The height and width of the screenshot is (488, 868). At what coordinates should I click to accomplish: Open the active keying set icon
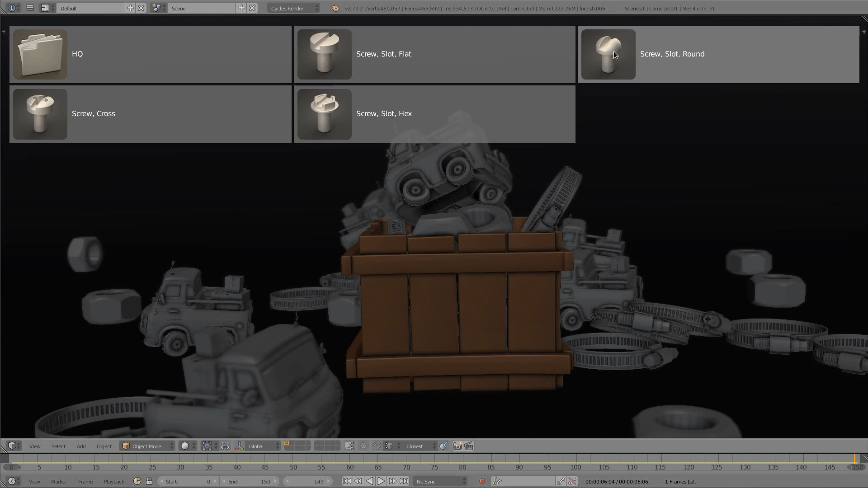coord(497,481)
